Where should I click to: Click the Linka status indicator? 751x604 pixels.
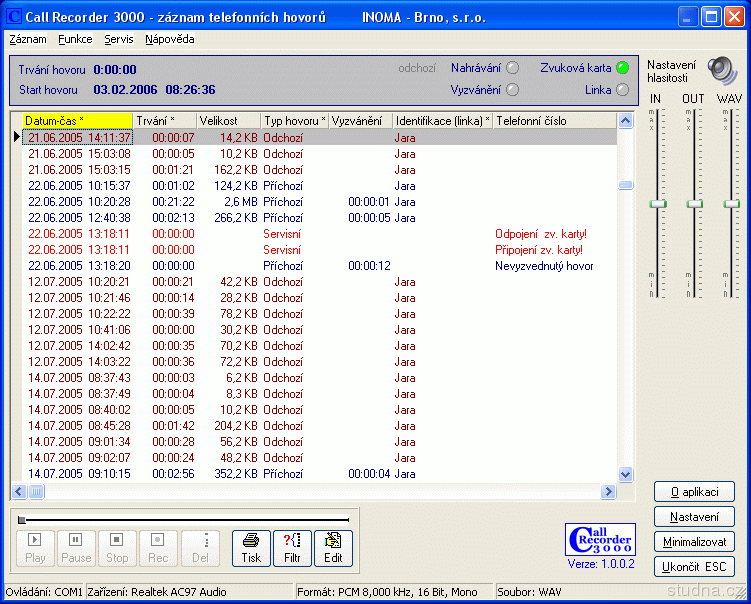(622, 90)
